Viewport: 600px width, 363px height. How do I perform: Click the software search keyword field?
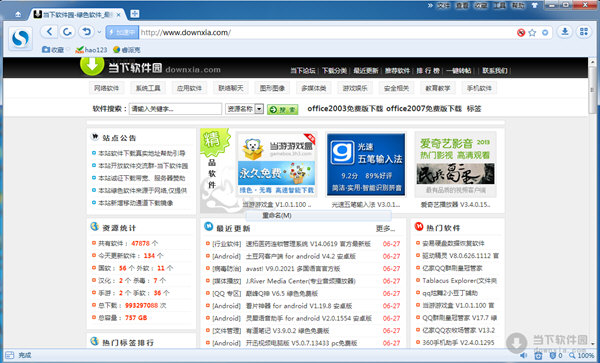(x=175, y=109)
